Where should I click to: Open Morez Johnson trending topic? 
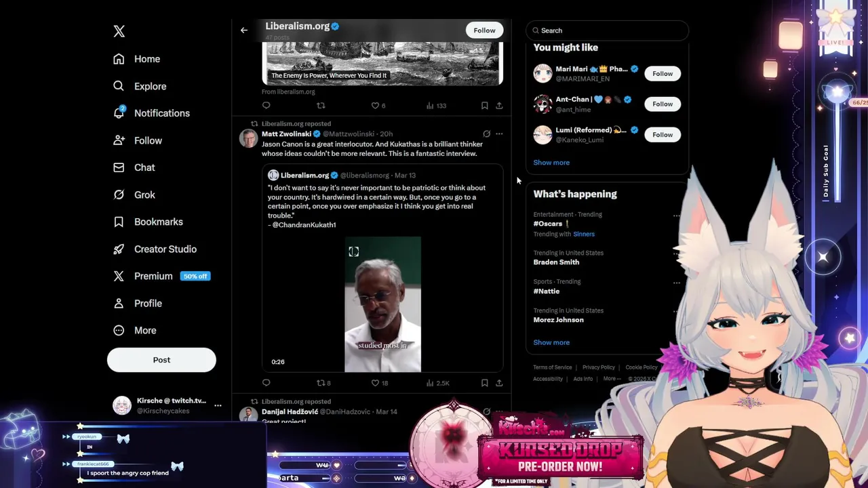(558, 320)
